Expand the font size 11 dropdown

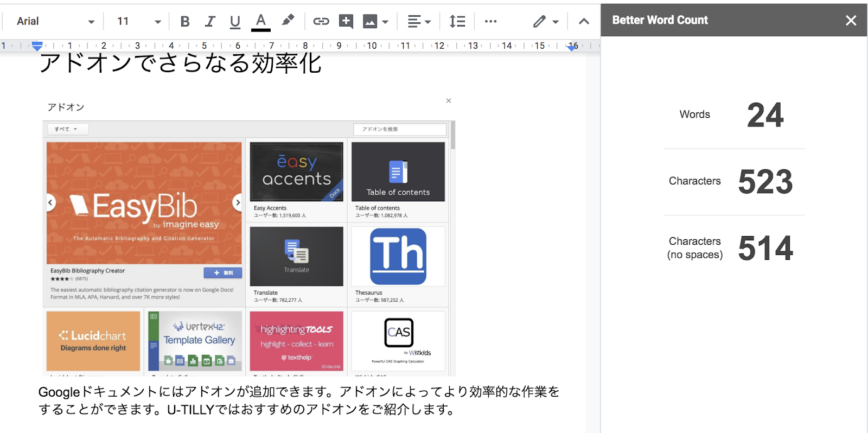(139, 22)
